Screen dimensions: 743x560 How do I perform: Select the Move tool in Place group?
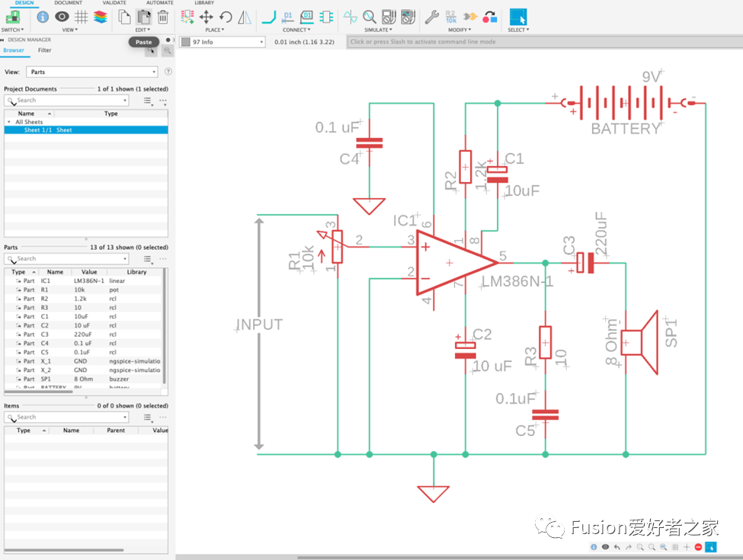(x=207, y=17)
